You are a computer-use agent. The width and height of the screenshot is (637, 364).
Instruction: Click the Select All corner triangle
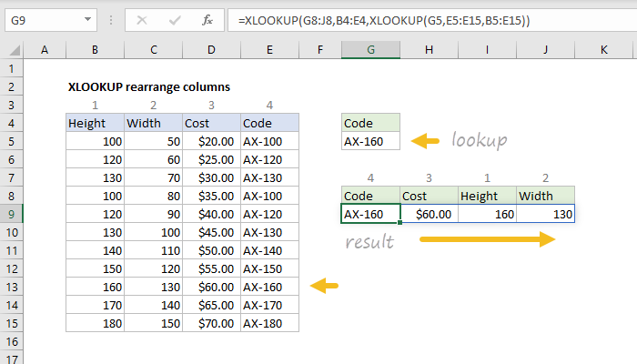coord(11,47)
